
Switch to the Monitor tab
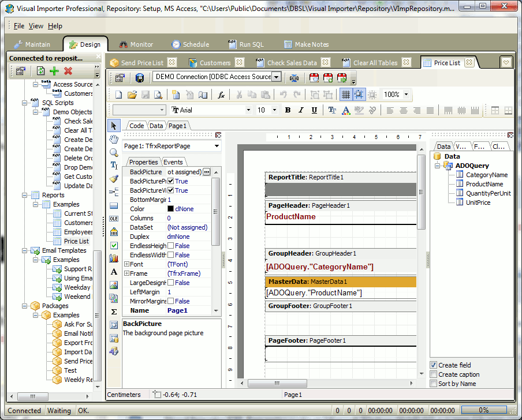point(136,44)
